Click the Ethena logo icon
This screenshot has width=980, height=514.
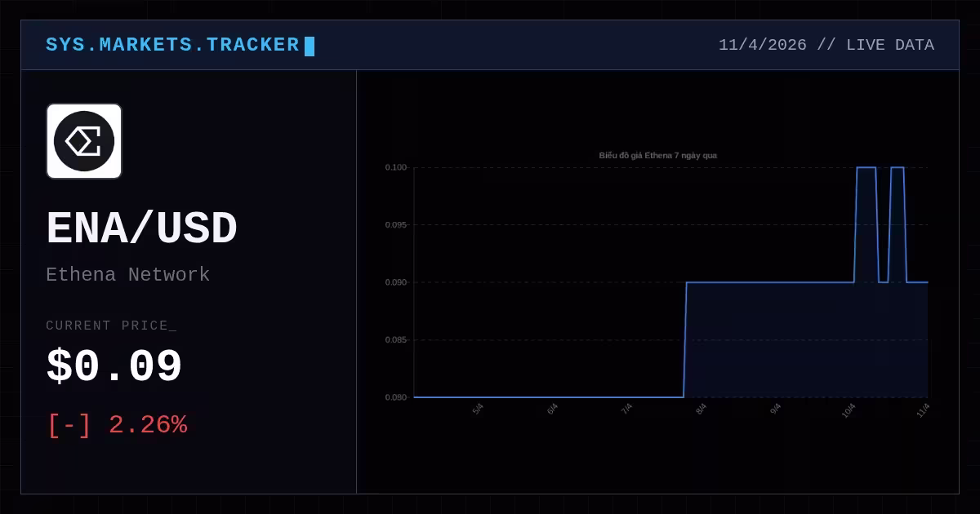(84, 141)
